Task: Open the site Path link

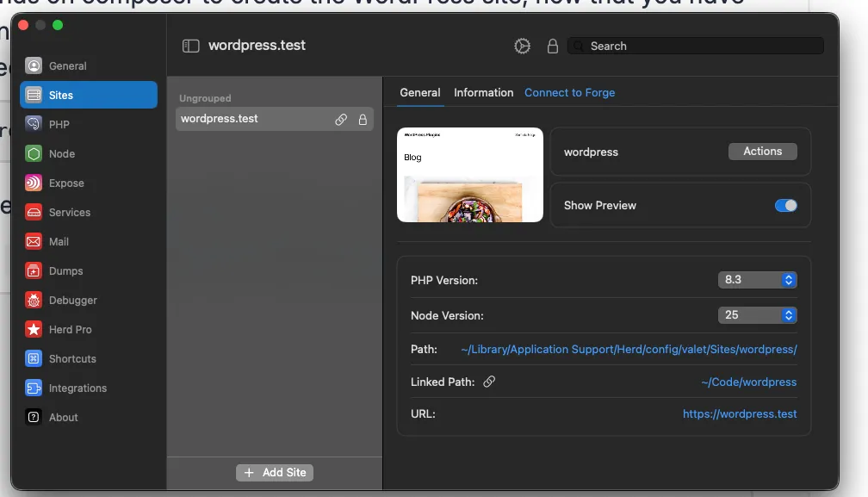Action: 629,349
